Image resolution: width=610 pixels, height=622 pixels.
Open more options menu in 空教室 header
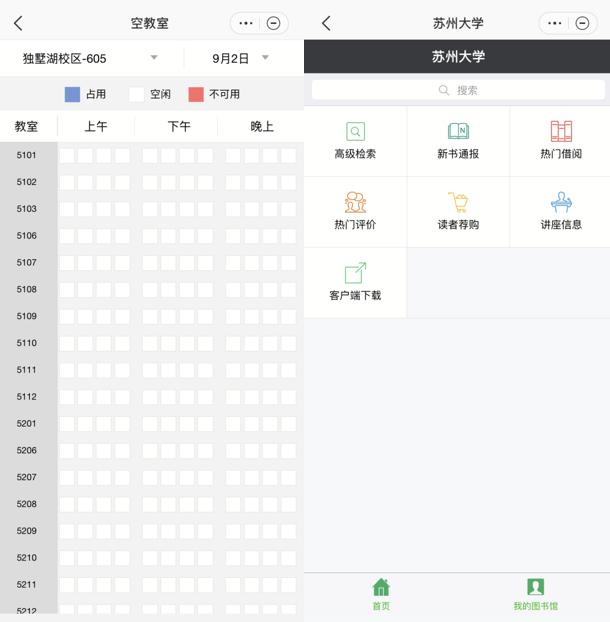(245, 23)
